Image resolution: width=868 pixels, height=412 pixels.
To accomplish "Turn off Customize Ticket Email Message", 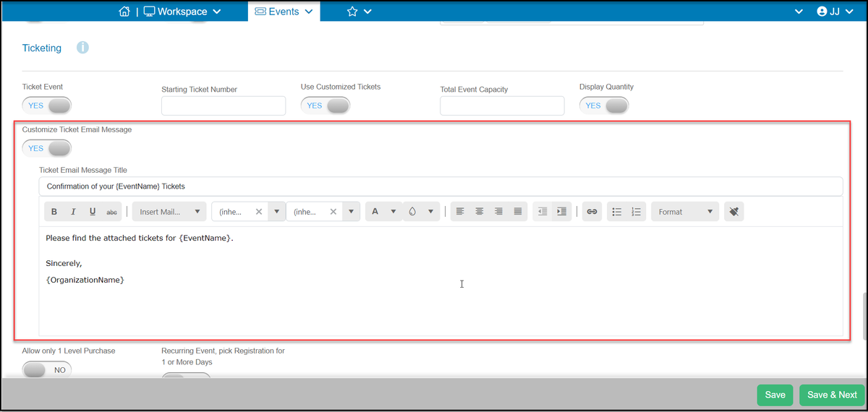I will point(47,148).
